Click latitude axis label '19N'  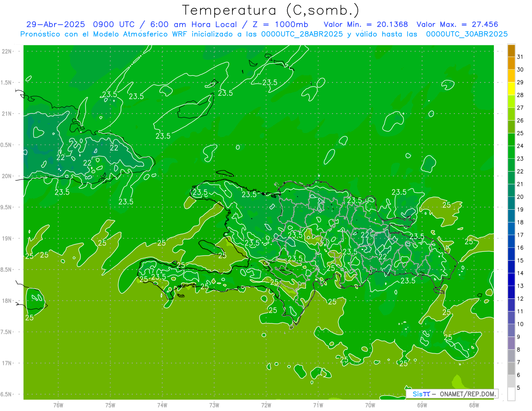click(x=7, y=239)
